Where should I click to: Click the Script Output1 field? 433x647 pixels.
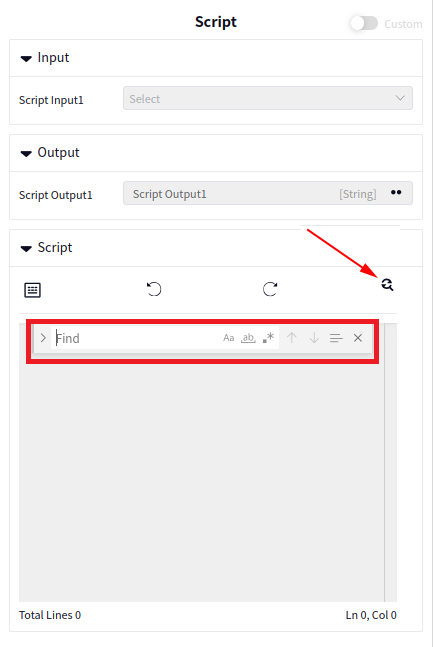(267, 193)
